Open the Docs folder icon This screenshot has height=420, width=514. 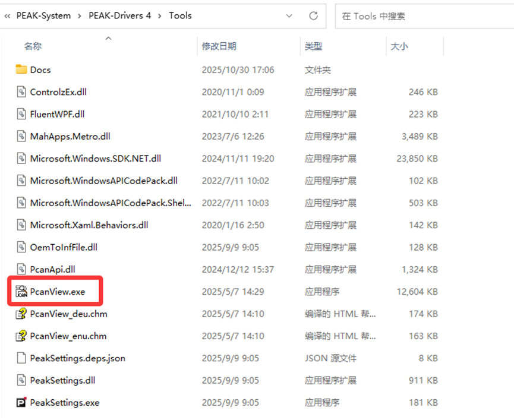21,70
